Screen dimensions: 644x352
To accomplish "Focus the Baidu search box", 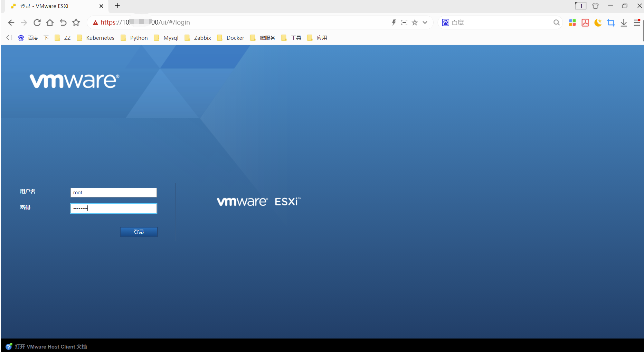I will tap(501, 22).
